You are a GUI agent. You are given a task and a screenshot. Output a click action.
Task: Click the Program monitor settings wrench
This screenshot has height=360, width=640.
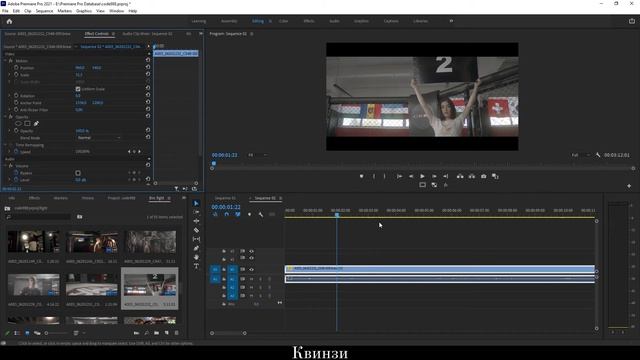(x=598, y=155)
